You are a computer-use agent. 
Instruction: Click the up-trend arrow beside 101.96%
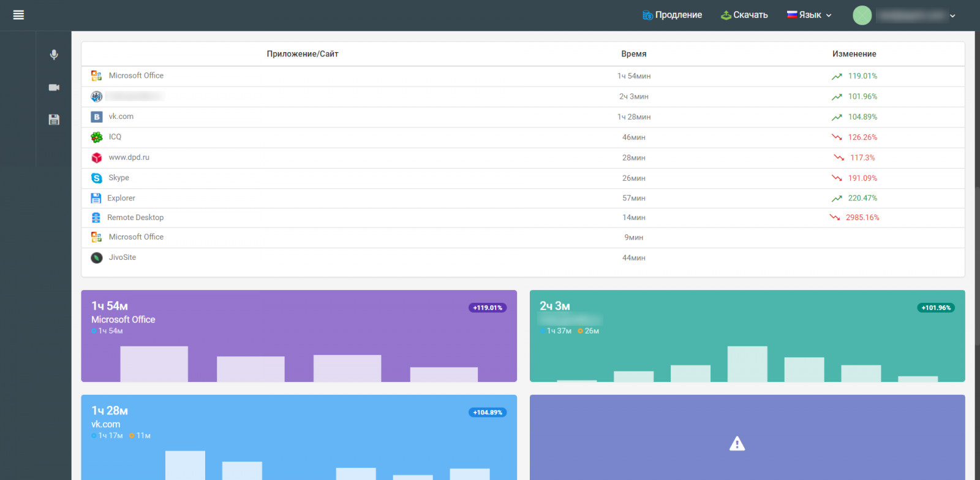pyautogui.click(x=837, y=97)
